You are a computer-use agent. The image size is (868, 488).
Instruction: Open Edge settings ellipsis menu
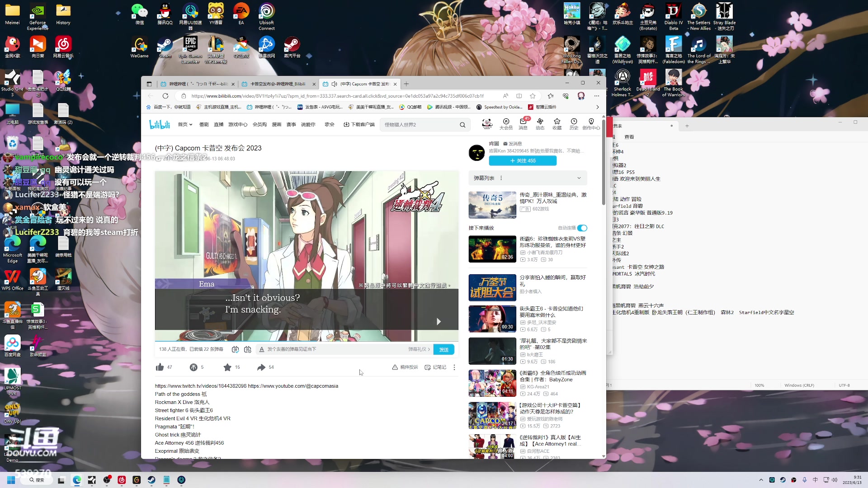click(x=597, y=96)
